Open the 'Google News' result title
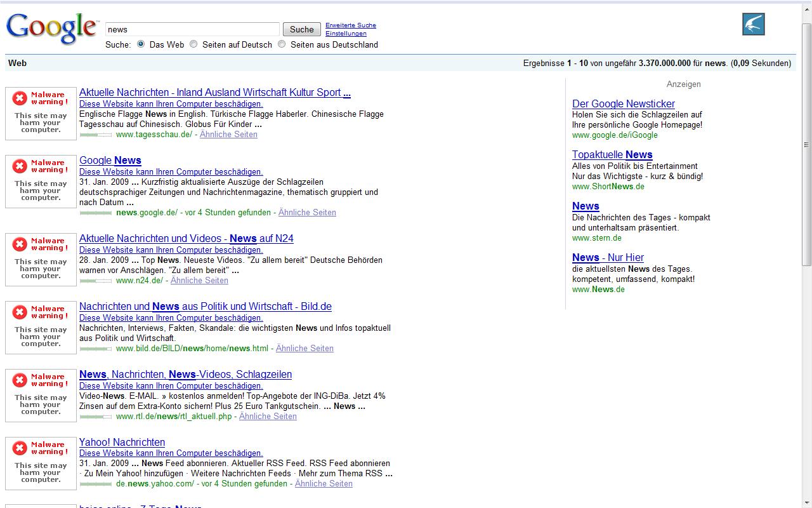 tap(110, 161)
